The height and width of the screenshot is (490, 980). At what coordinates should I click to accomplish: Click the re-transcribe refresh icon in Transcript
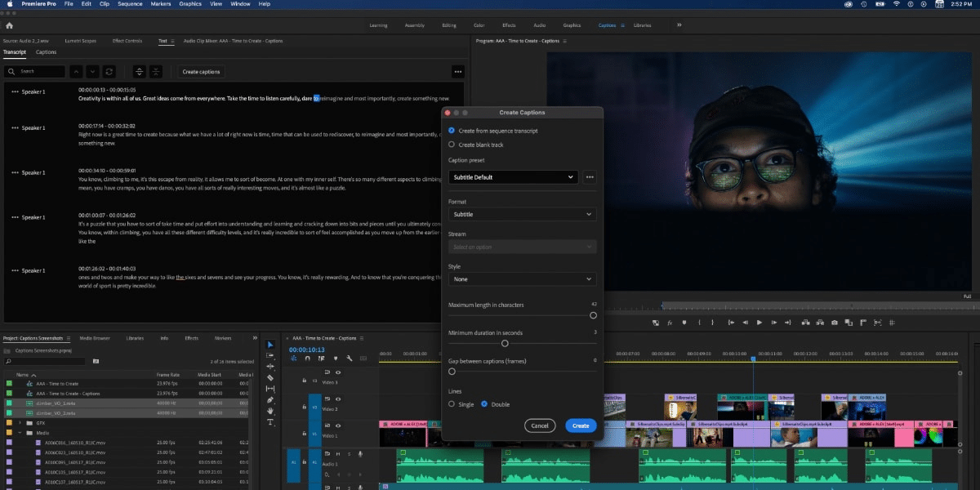109,72
